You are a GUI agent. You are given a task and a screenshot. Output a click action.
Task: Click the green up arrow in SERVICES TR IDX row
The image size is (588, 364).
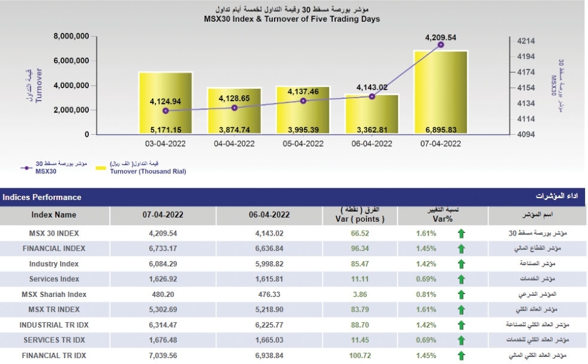tap(461, 340)
